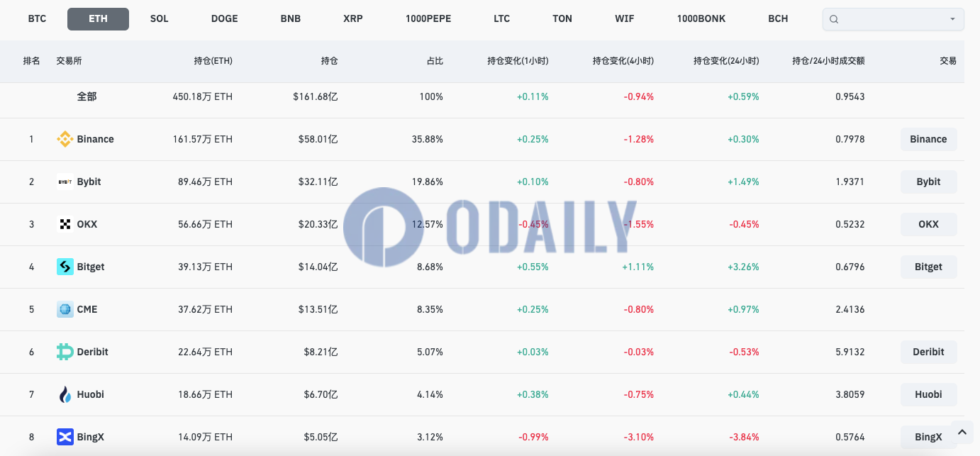
Task: Switch to the BTC tab
Action: [x=37, y=18]
